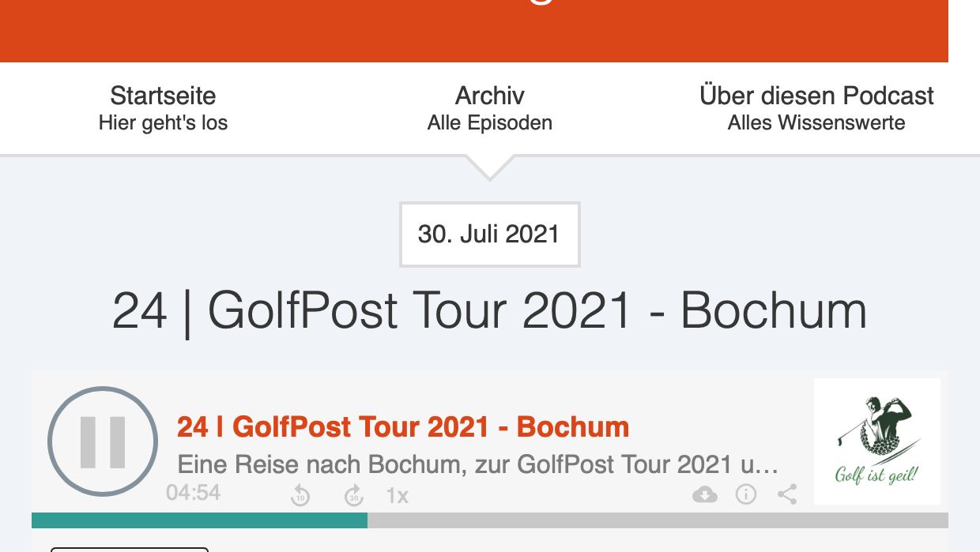Show episode info via the info icon
980x552 pixels.
pos(744,494)
